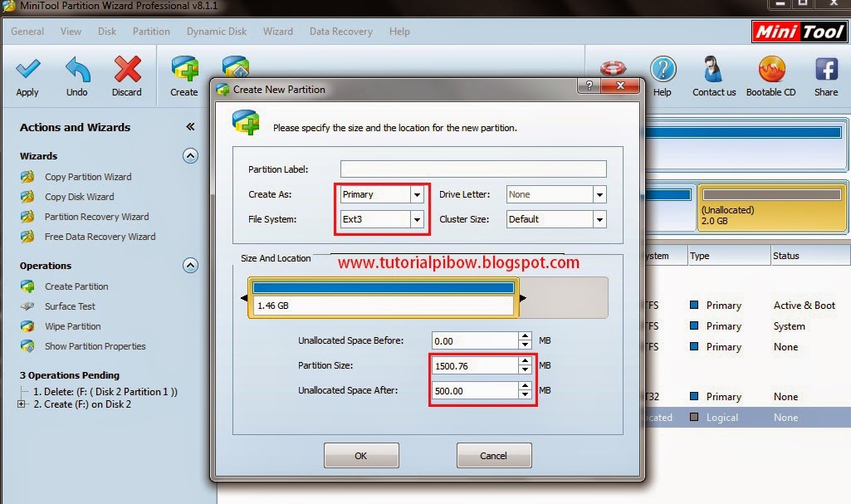The image size is (851, 504).
Task: Open the File System dropdown
Action: tap(417, 220)
